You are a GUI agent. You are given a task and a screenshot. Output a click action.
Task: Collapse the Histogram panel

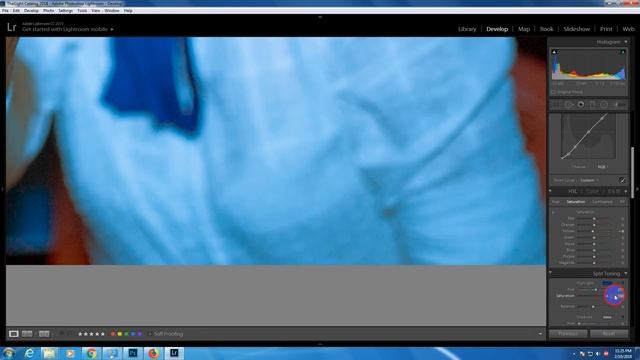[626, 42]
